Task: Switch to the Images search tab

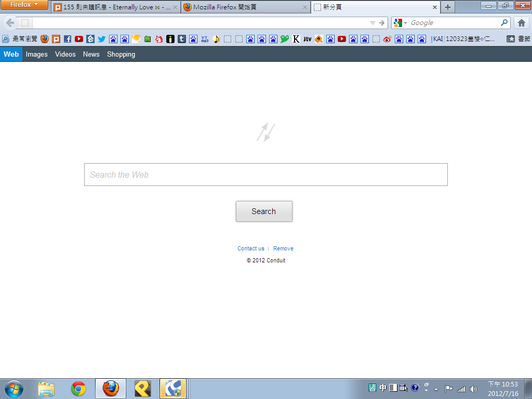Action: coord(36,54)
